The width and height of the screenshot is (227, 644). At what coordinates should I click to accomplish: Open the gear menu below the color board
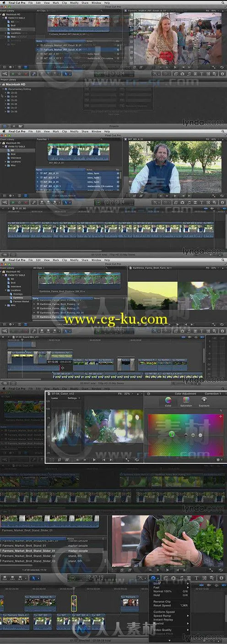pyautogui.click(x=219, y=459)
